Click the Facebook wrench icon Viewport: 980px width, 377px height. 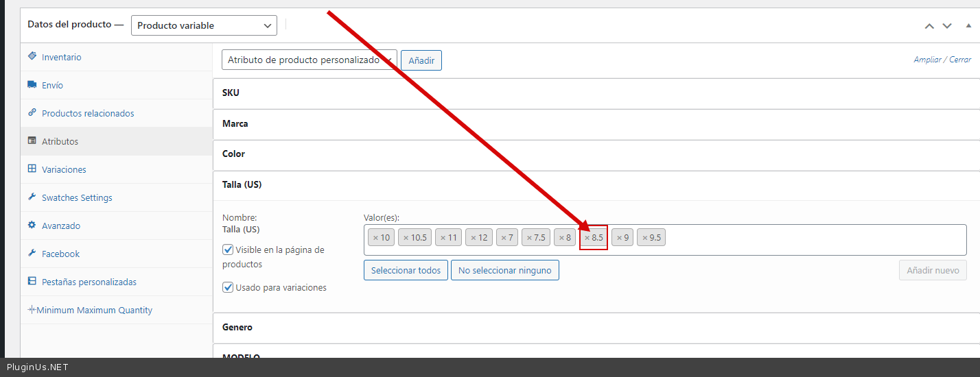click(x=32, y=253)
